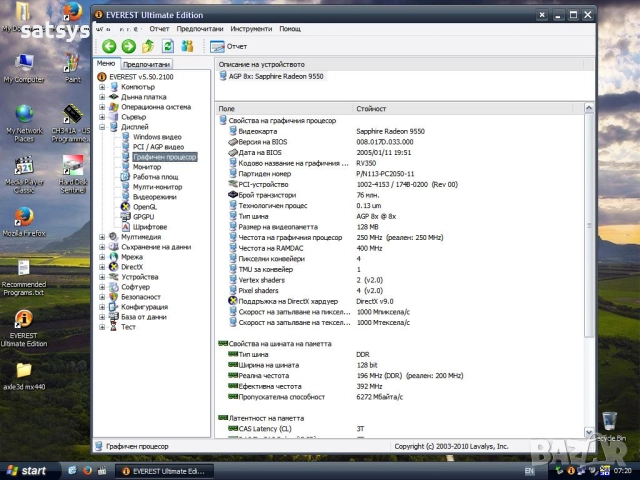Open My Network Places desktop icon
This screenshot has height=480, width=640.
click(24, 123)
